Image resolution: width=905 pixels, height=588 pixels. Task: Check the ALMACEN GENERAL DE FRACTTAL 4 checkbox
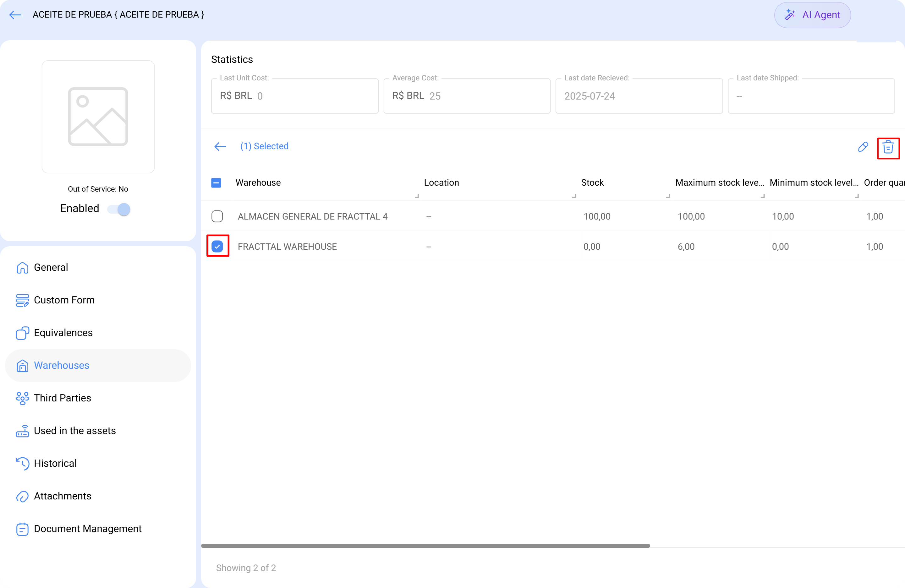217,216
